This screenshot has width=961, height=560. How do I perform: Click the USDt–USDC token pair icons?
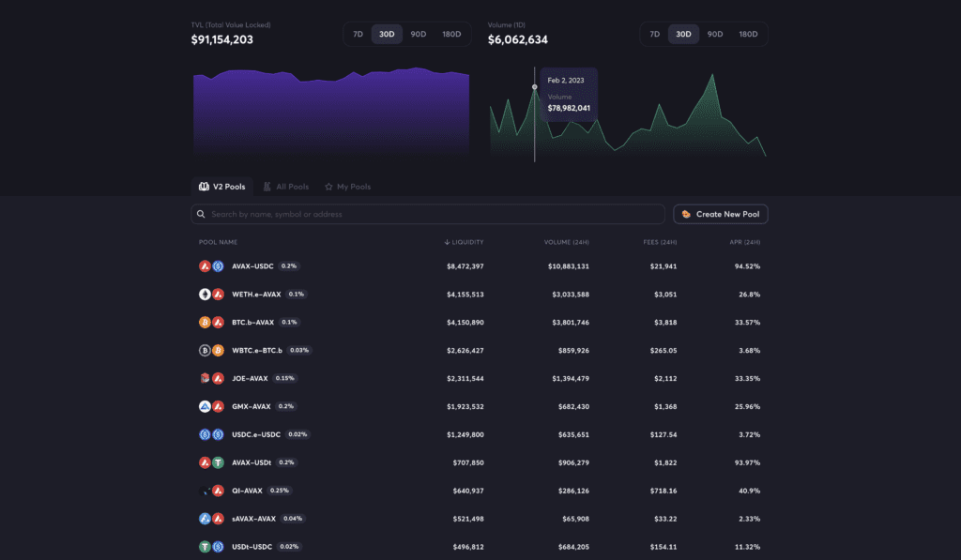pos(211,547)
